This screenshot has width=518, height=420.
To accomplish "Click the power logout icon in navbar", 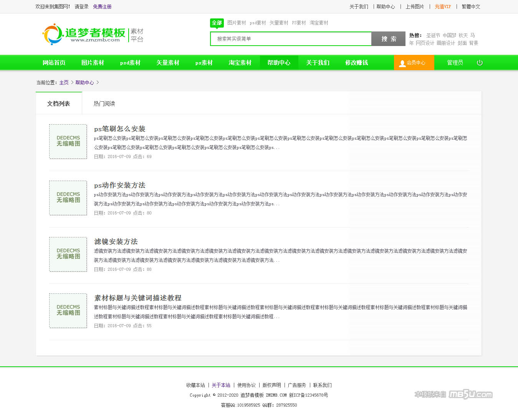I will (480, 63).
